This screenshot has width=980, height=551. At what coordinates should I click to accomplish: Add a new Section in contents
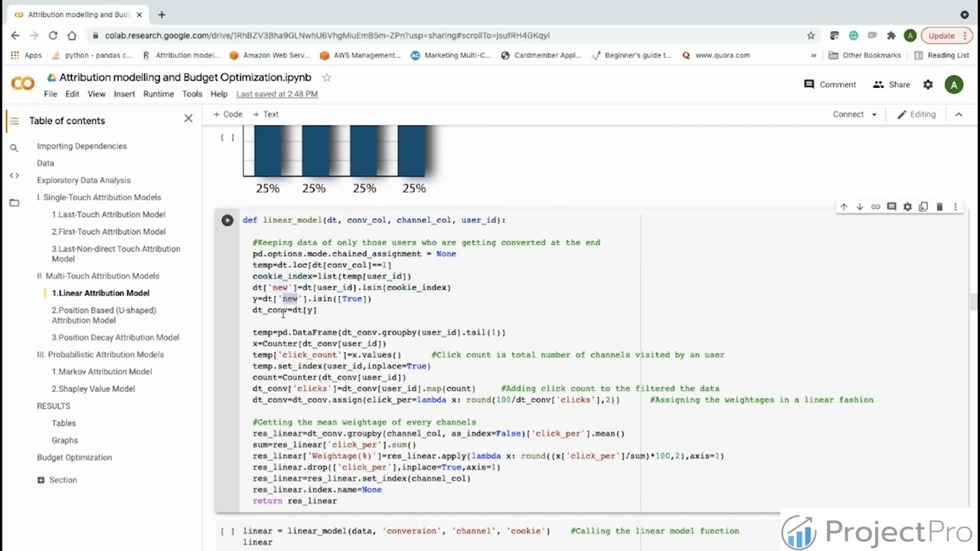coord(57,480)
